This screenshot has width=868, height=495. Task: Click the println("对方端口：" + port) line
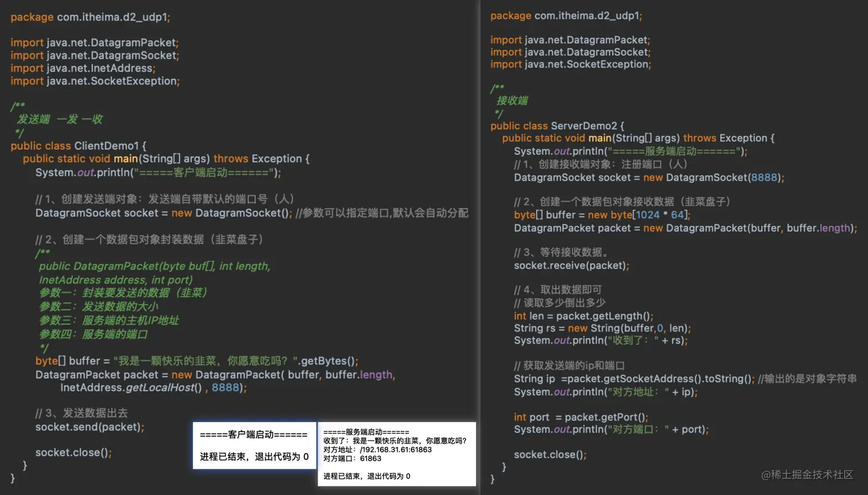(x=611, y=430)
